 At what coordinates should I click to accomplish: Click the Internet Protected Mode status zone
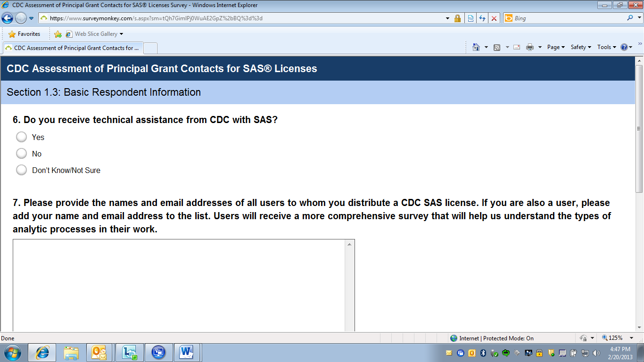point(492,338)
